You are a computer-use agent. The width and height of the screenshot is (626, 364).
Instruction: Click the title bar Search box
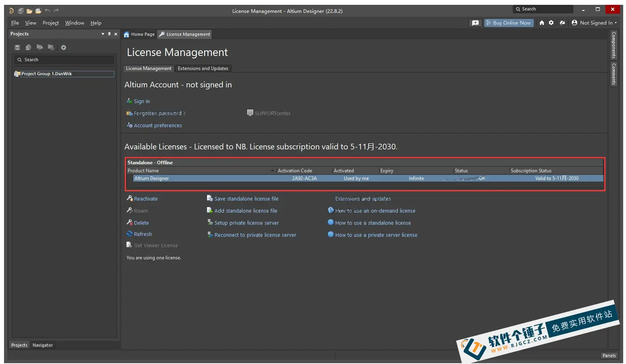click(x=543, y=9)
